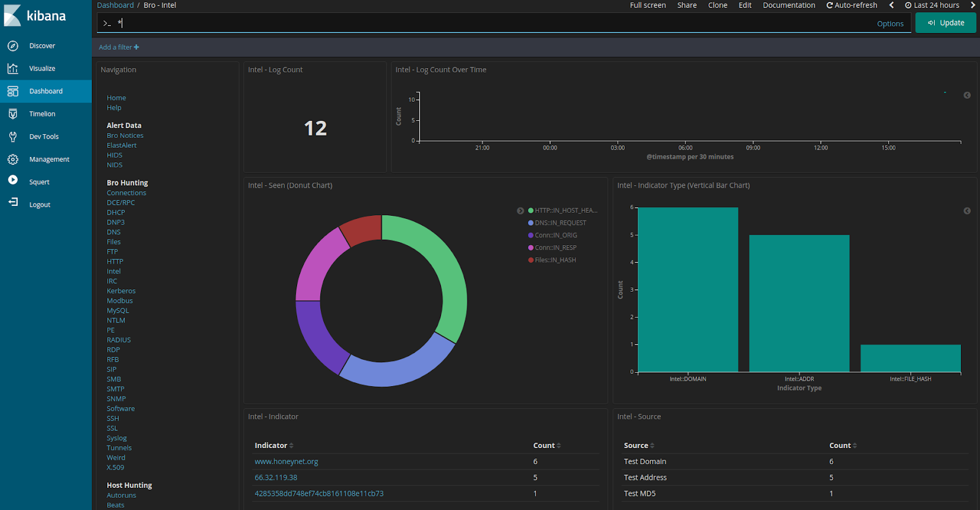Click the HTTP::IN_HOST_HEADER green legend swatch
This screenshot has width=980, height=510.
(530, 211)
